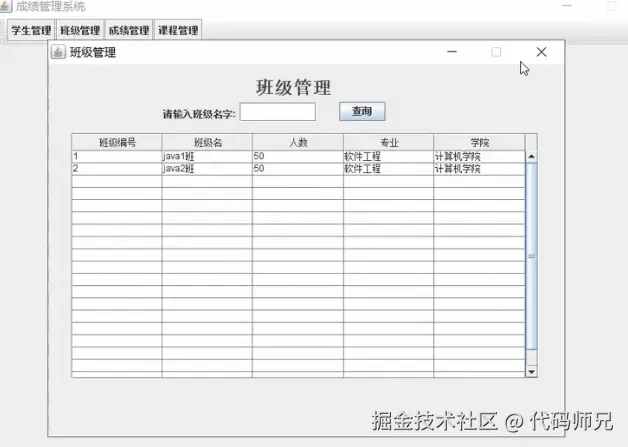
Task: Click the vertical scrollbar thumb of the table
Action: (x=531, y=256)
